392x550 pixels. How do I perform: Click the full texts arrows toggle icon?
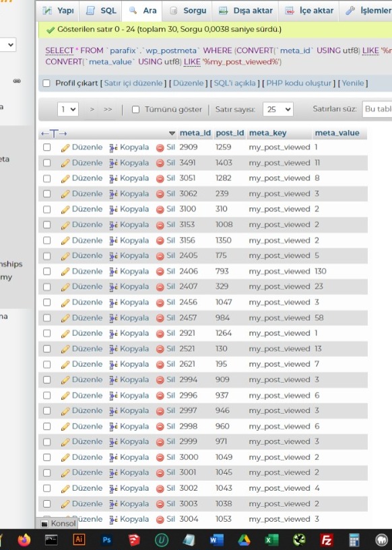pos(54,133)
